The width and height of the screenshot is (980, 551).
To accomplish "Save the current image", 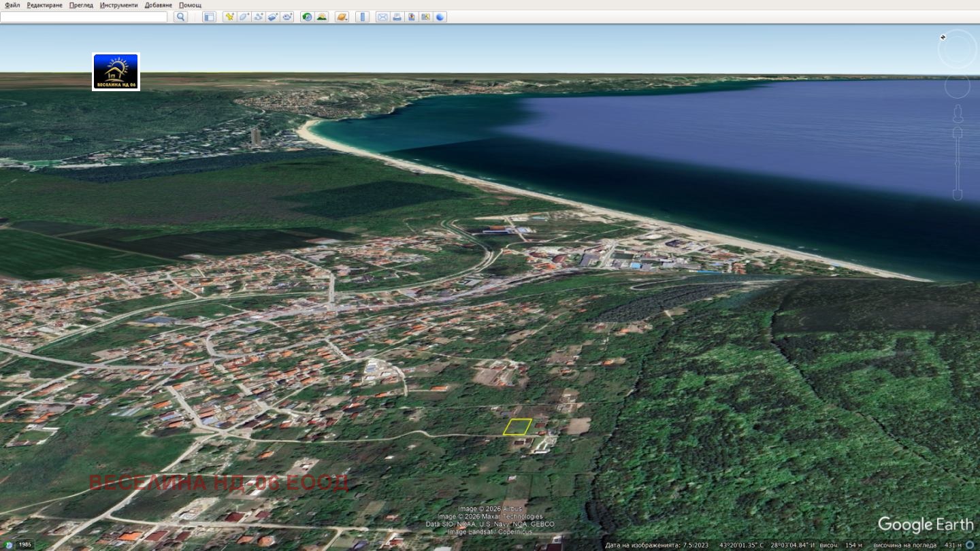I will pyautogui.click(x=411, y=17).
